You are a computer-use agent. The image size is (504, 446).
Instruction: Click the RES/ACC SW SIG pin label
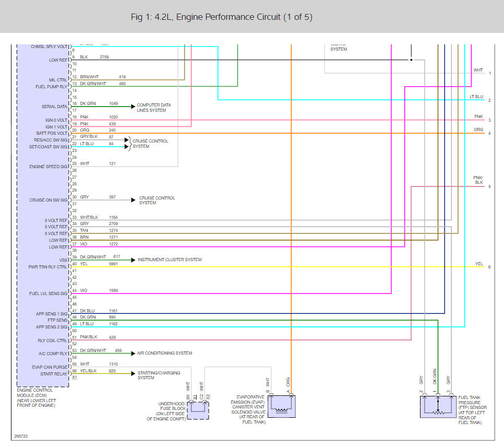click(x=51, y=140)
